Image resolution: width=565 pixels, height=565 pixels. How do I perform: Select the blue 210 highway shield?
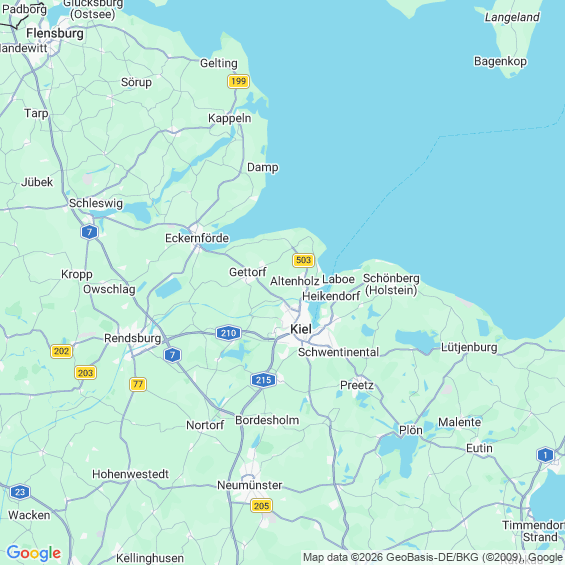228,333
